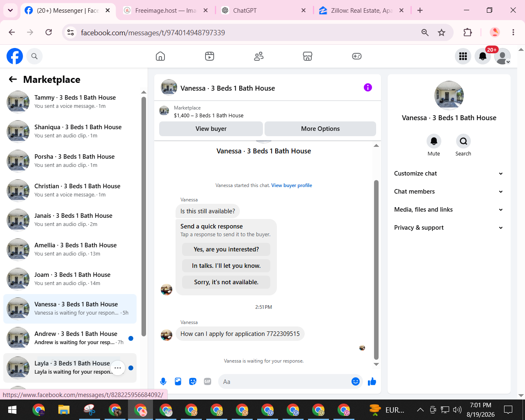Open the notifications bell with 20+ badge
Image resolution: width=525 pixels, height=420 pixels.
click(483, 56)
